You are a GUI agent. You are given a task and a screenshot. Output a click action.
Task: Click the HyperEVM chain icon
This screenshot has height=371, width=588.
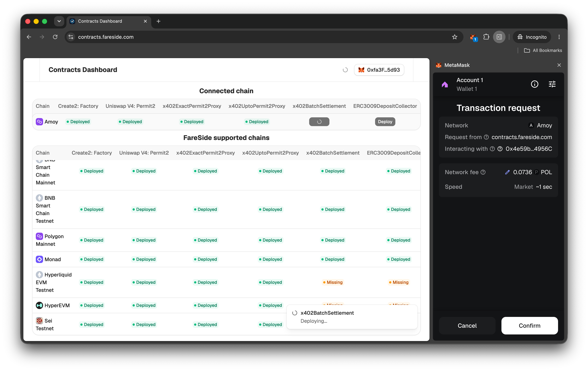click(39, 305)
